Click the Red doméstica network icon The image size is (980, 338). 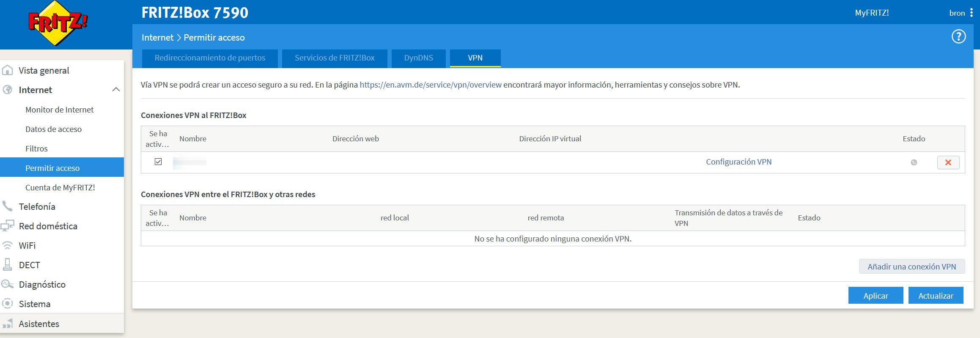8,226
